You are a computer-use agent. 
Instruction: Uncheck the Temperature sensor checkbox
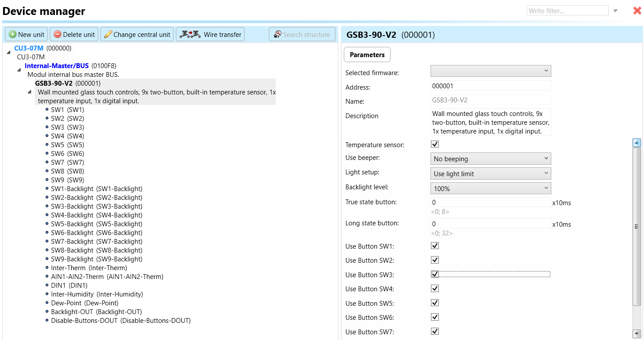435,144
